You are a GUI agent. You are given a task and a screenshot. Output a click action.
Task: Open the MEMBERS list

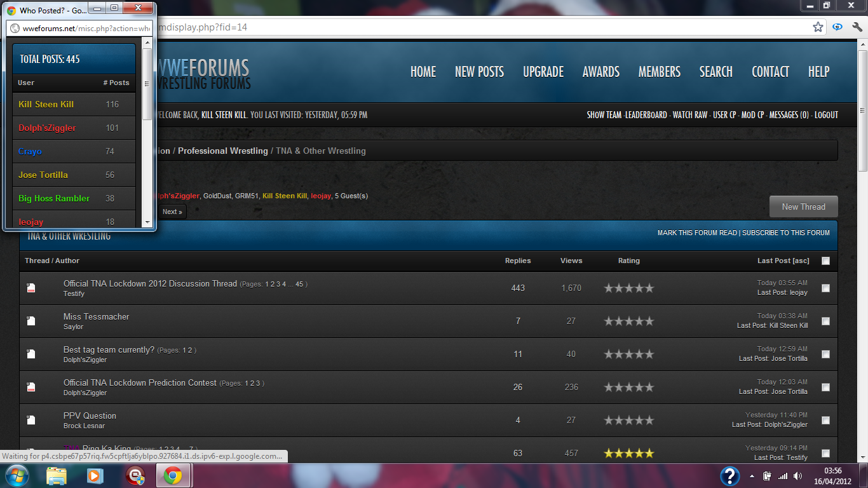[660, 72]
